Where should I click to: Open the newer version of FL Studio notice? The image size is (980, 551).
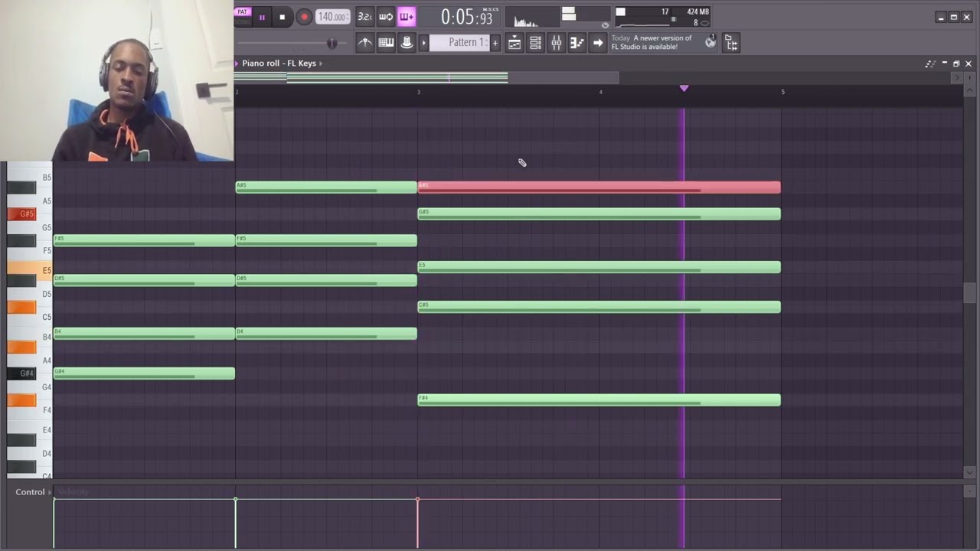click(x=652, y=43)
